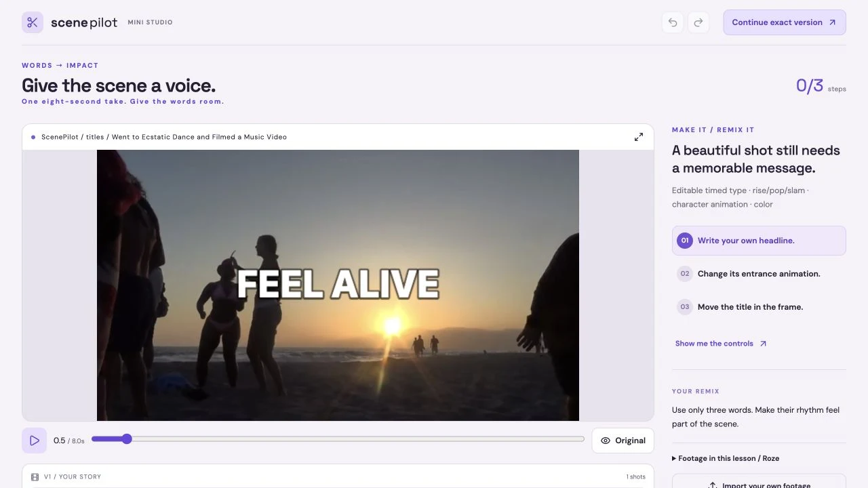Click the 'Give the scene a voice.' heading
The image size is (868, 488).
[119, 85]
